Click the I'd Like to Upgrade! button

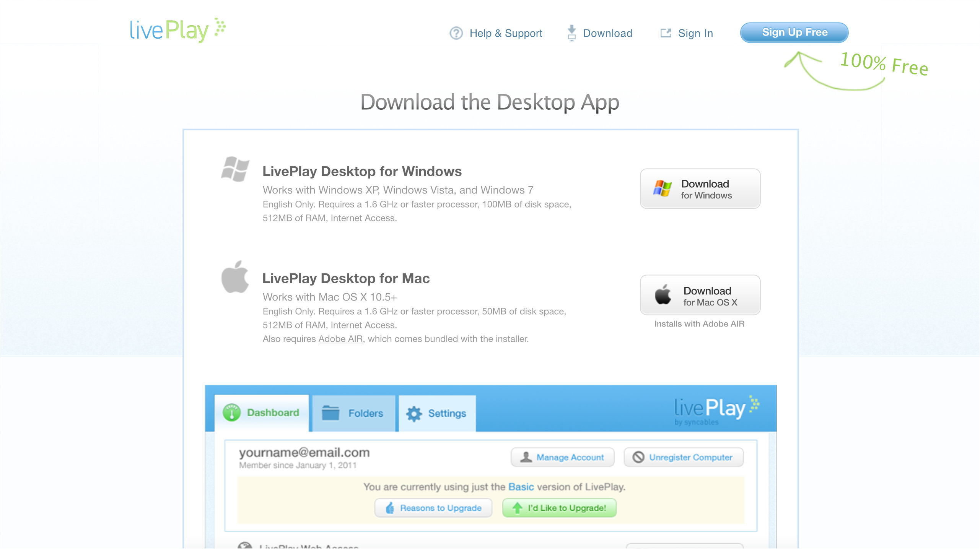pyautogui.click(x=559, y=508)
